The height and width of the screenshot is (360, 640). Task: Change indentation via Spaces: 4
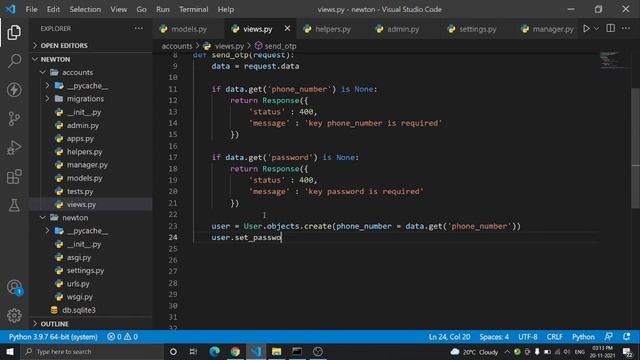coord(494,337)
